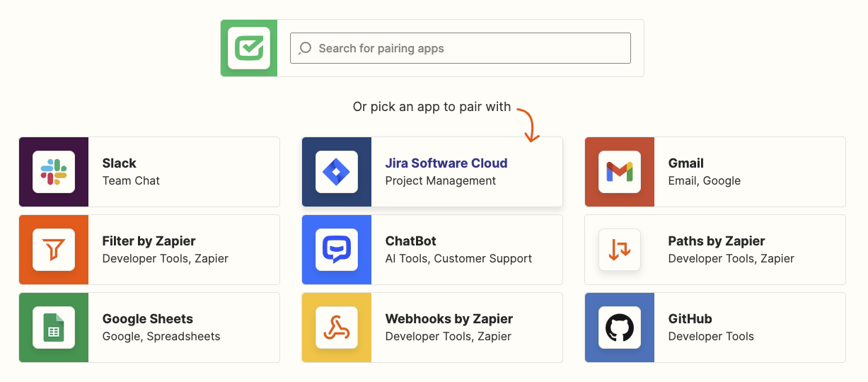Click the green checkmark app logo
The image size is (868, 382).
click(249, 48)
